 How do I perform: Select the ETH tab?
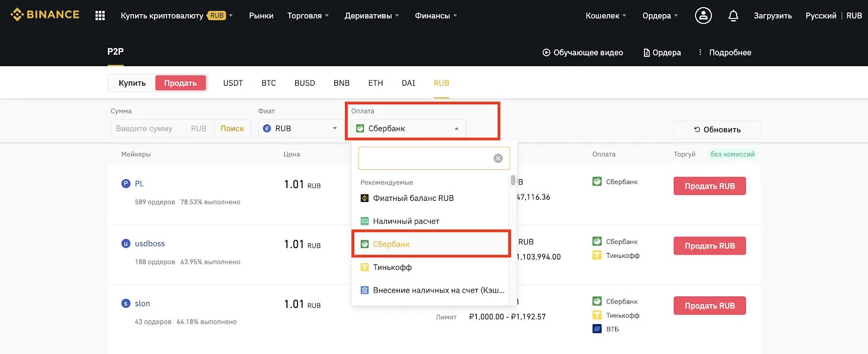tap(375, 83)
